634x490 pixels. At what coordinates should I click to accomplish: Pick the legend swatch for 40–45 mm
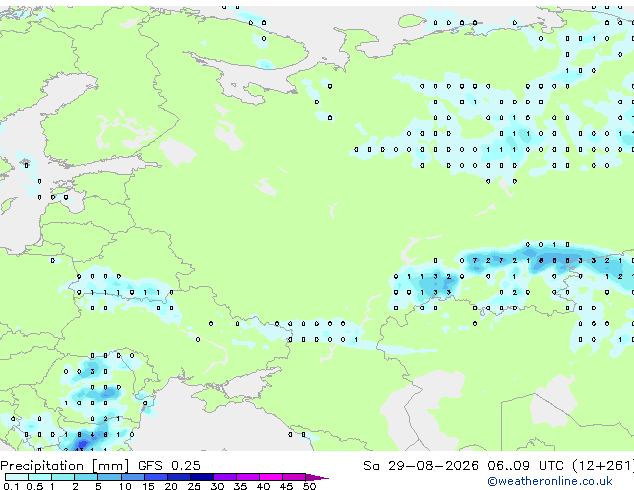tap(271, 477)
